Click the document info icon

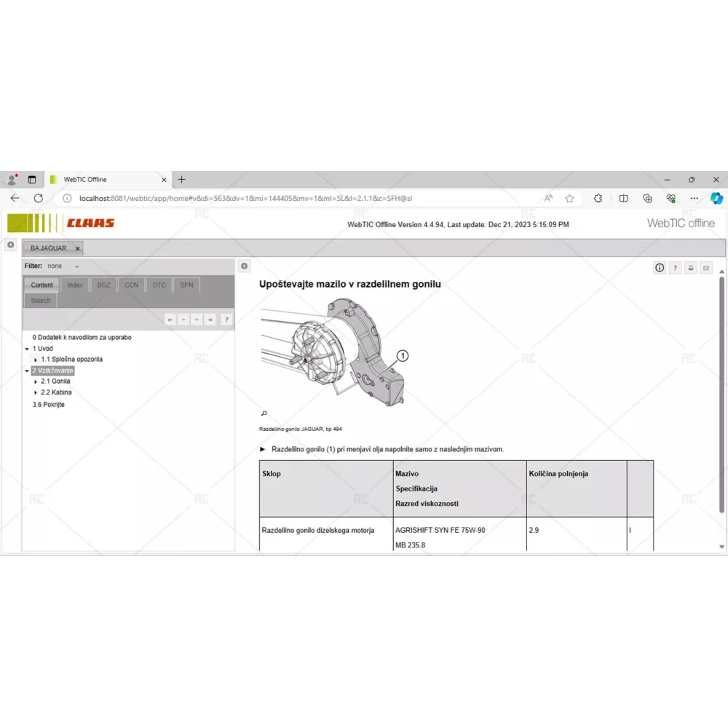click(660, 268)
